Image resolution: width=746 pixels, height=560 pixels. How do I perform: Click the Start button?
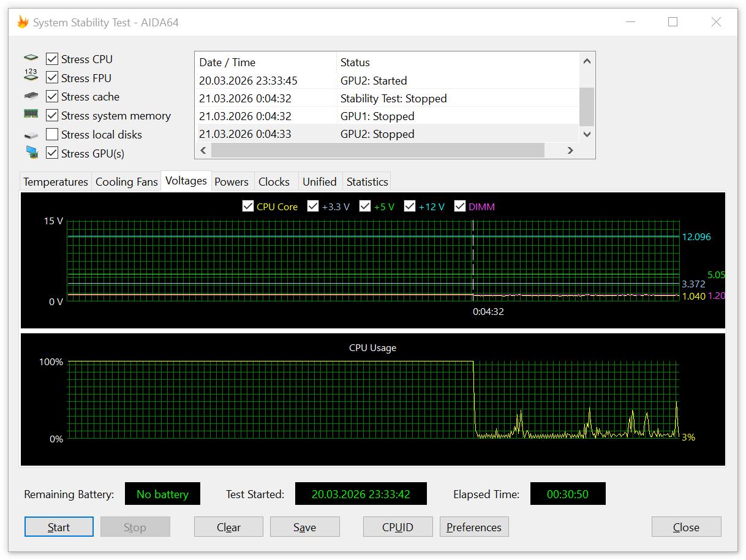[x=59, y=527]
